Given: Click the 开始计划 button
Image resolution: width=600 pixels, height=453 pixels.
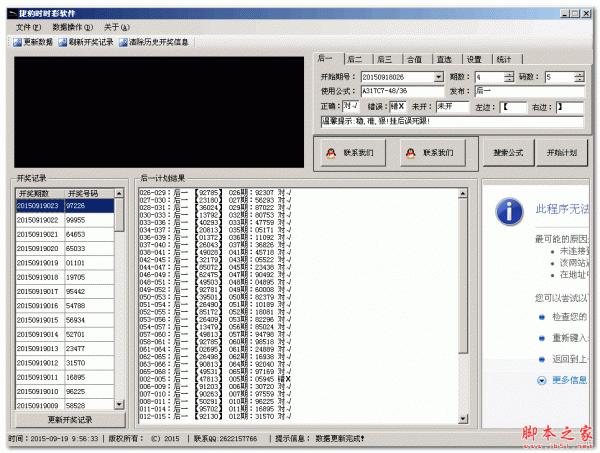Looking at the screenshot, I should click(562, 153).
